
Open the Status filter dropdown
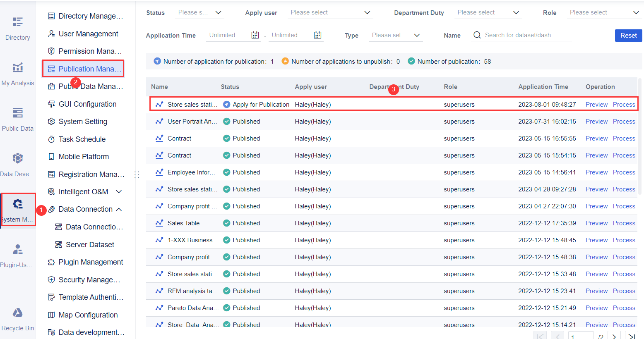coord(199,12)
